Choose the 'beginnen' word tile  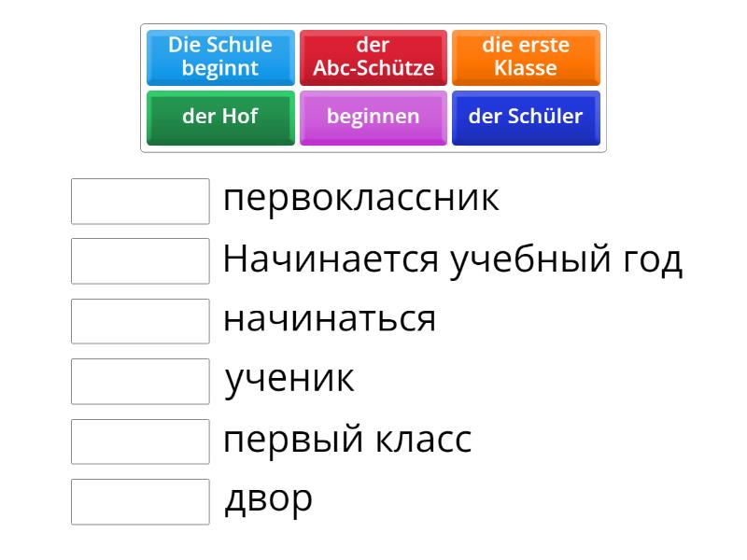point(373,117)
